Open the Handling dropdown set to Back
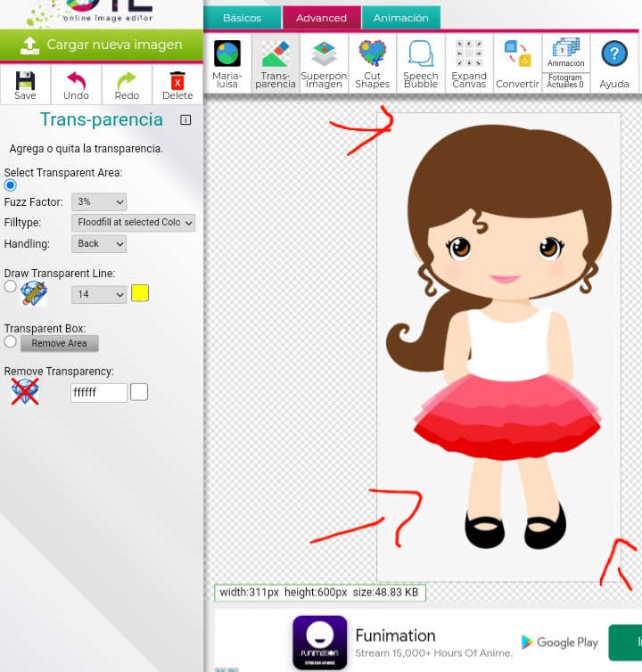642x672 pixels. click(99, 243)
